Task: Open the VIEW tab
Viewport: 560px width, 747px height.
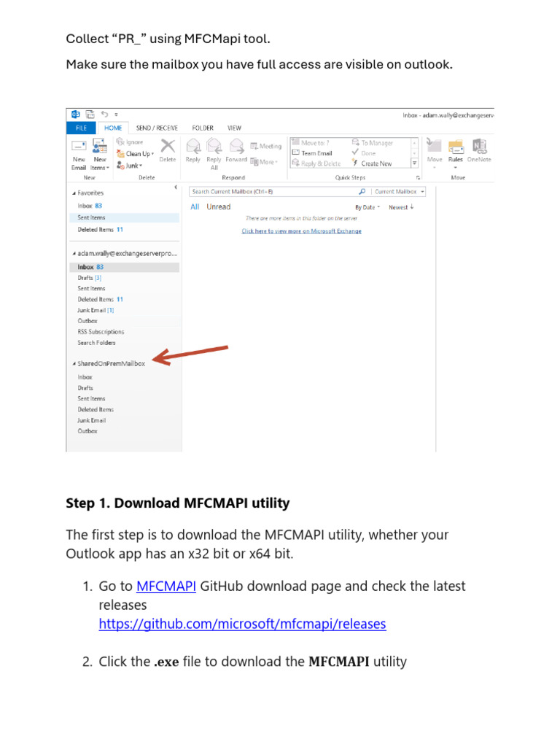Action: click(234, 128)
